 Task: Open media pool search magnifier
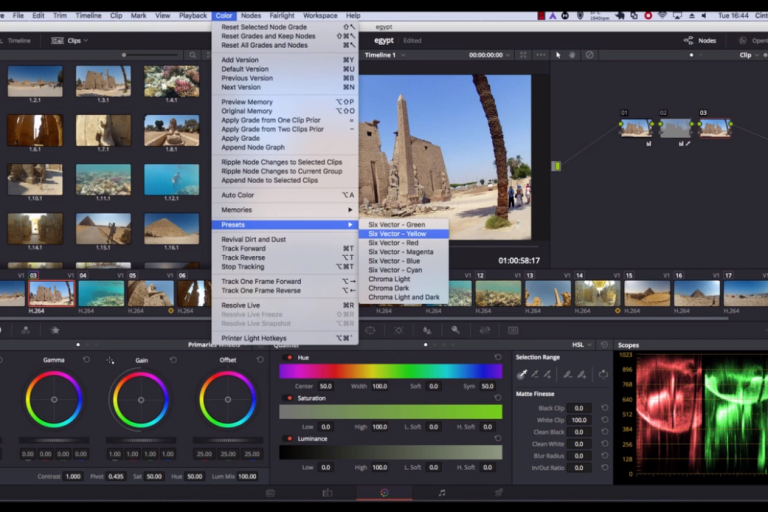pyautogui.click(x=192, y=55)
